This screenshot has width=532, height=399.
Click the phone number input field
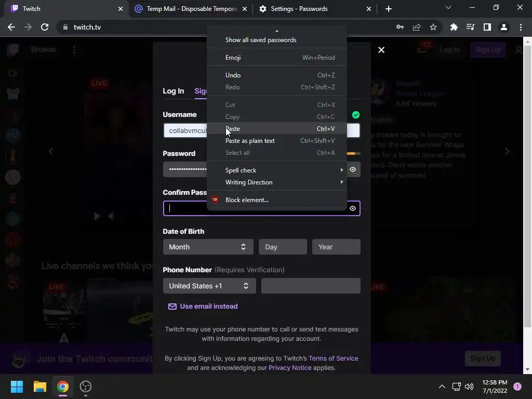pos(311,286)
